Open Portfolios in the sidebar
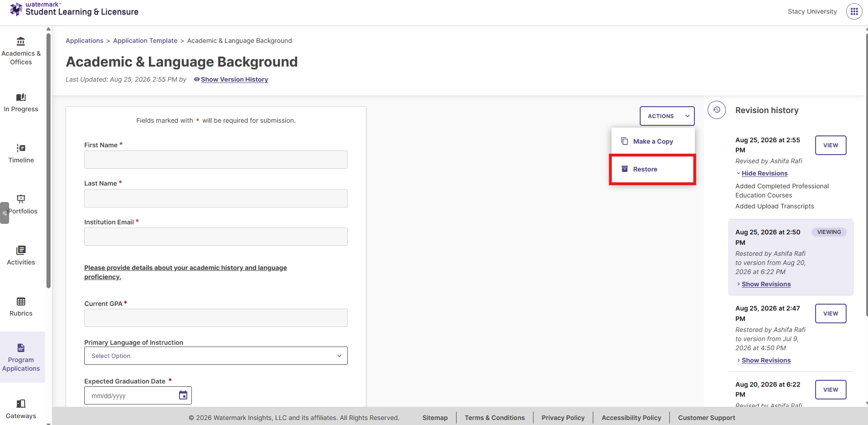868x425 pixels. [21, 205]
